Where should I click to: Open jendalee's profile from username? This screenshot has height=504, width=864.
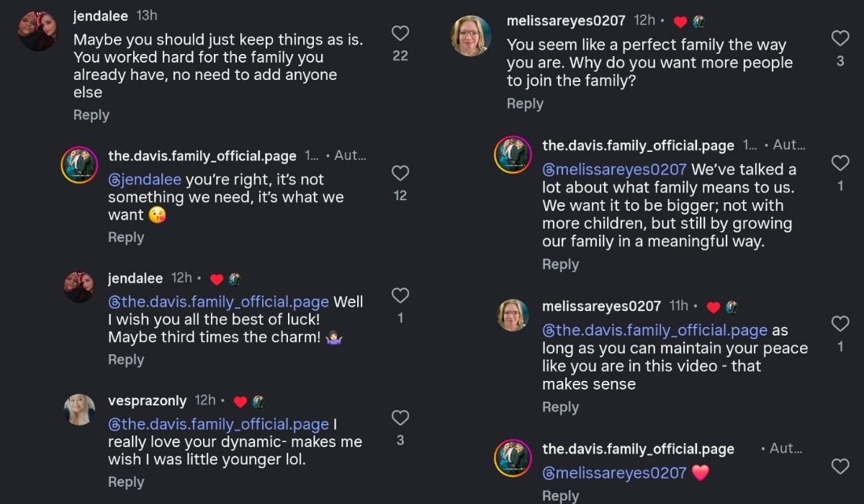tap(101, 16)
